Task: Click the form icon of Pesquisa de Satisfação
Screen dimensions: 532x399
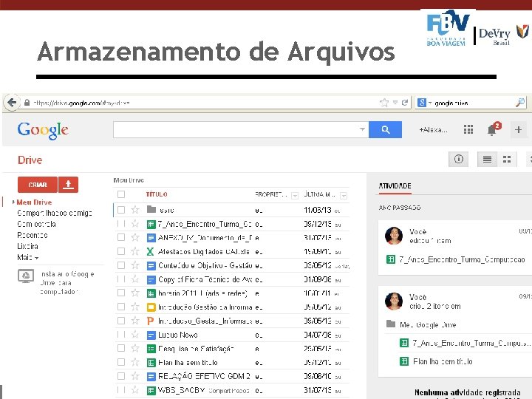Action: pyautogui.click(x=151, y=349)
